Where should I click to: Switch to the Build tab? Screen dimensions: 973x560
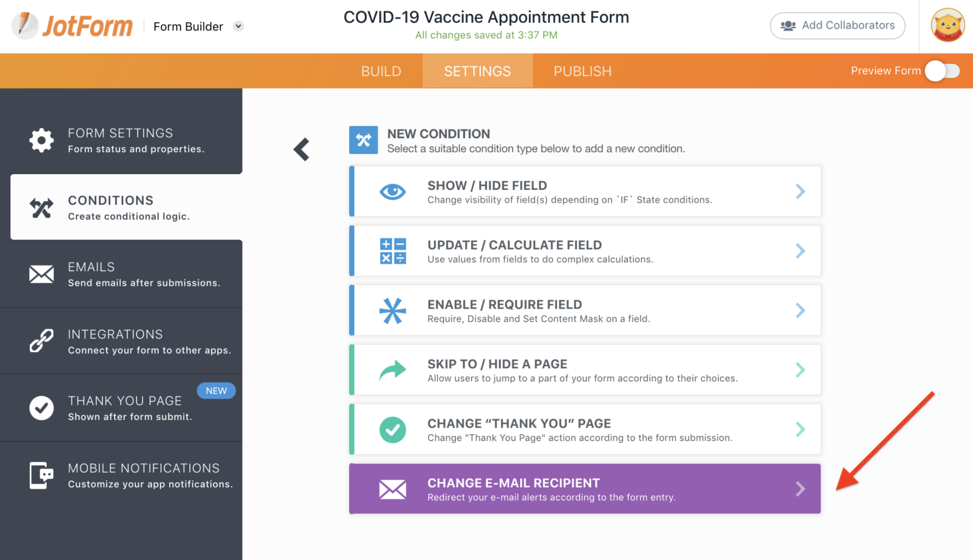point(381,71)
